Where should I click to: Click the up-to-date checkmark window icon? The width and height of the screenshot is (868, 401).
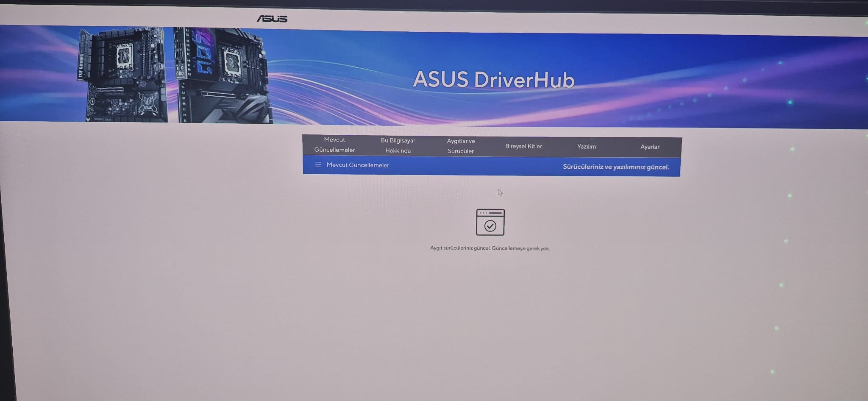pyautogui.click(x=490, y=222)
